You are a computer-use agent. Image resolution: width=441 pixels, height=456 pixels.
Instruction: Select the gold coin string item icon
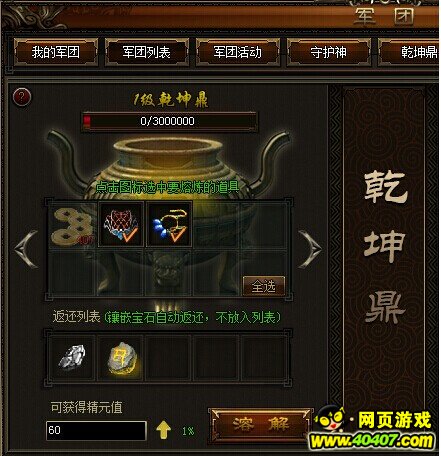[x=73, y=224]
